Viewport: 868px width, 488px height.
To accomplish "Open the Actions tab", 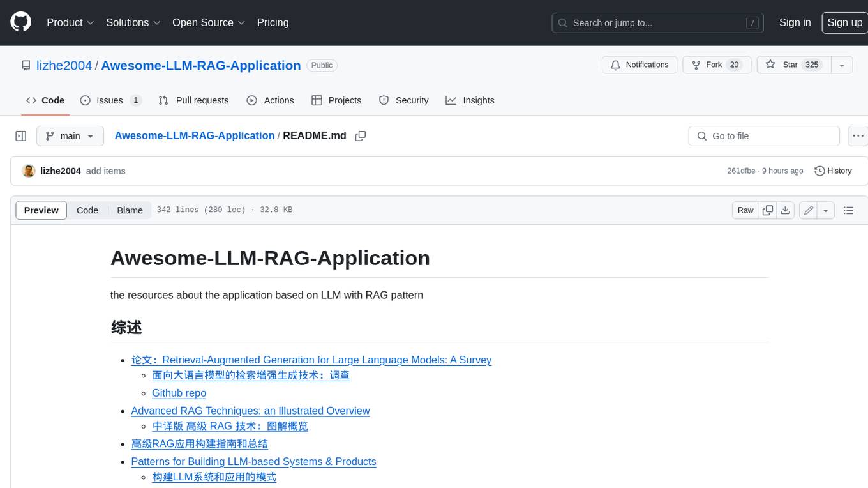I will [x=271, y=100].
